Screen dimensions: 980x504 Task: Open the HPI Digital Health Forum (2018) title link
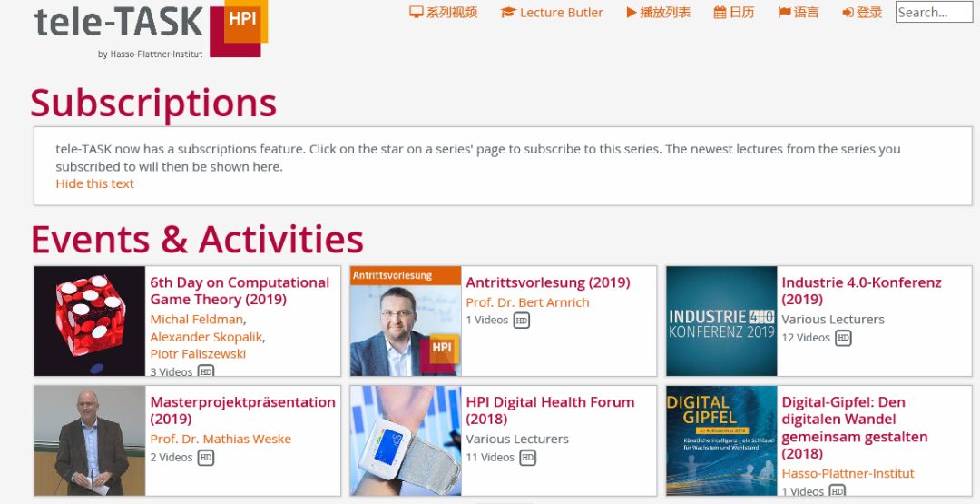click(x=550, y=410)
